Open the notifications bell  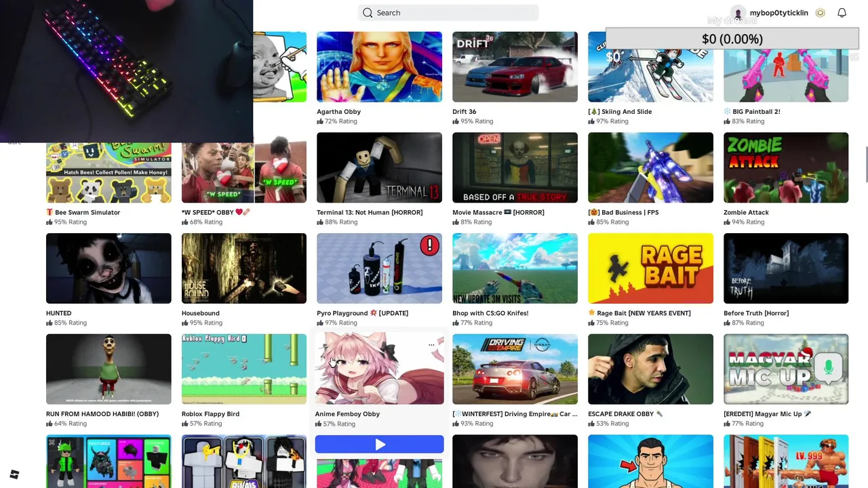(842, 13)
